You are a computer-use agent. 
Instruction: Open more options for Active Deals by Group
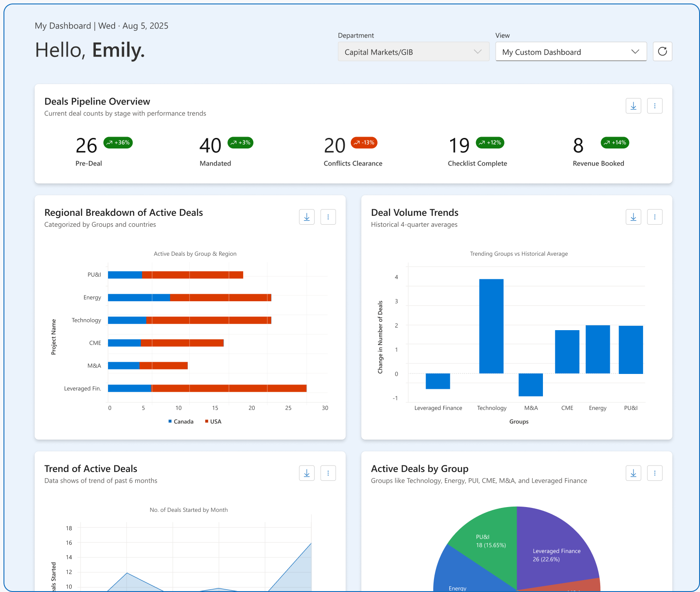coord(654,473)
